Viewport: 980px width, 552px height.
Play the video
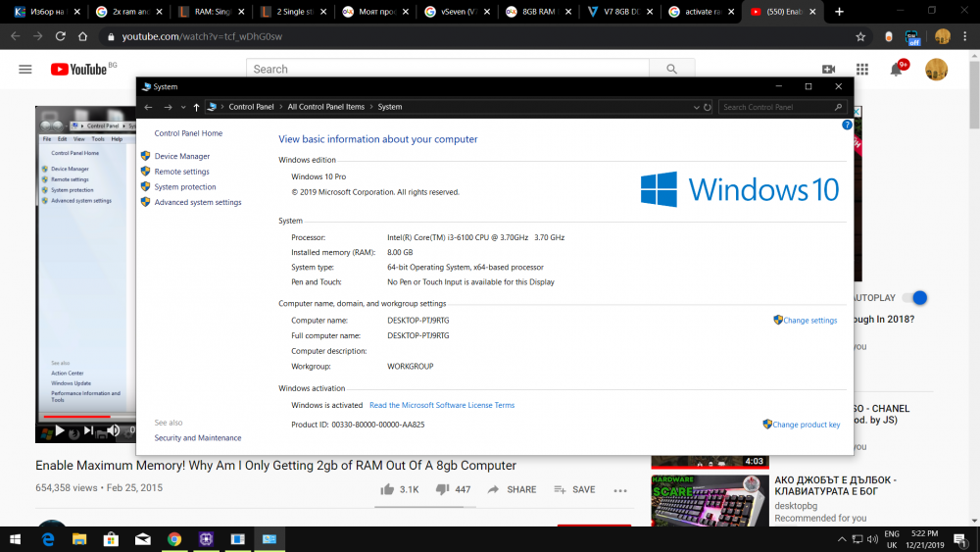pyautogui.click(x=60, y=430)
